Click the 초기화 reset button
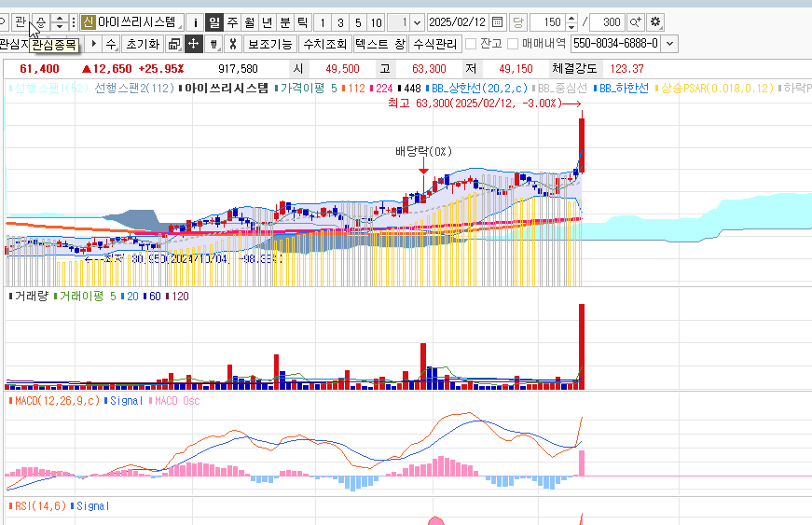 tap(143, 43)
